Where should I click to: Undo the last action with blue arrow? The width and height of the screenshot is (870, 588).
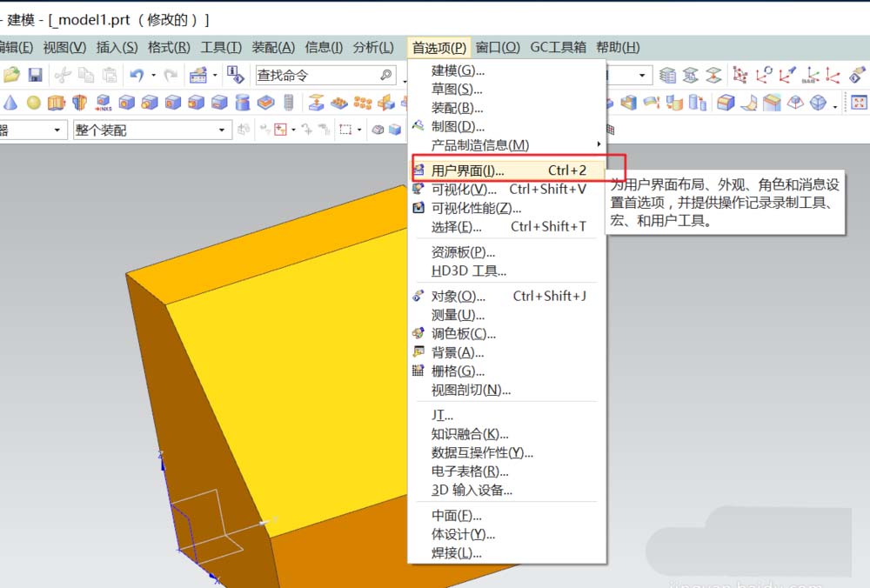137,75
